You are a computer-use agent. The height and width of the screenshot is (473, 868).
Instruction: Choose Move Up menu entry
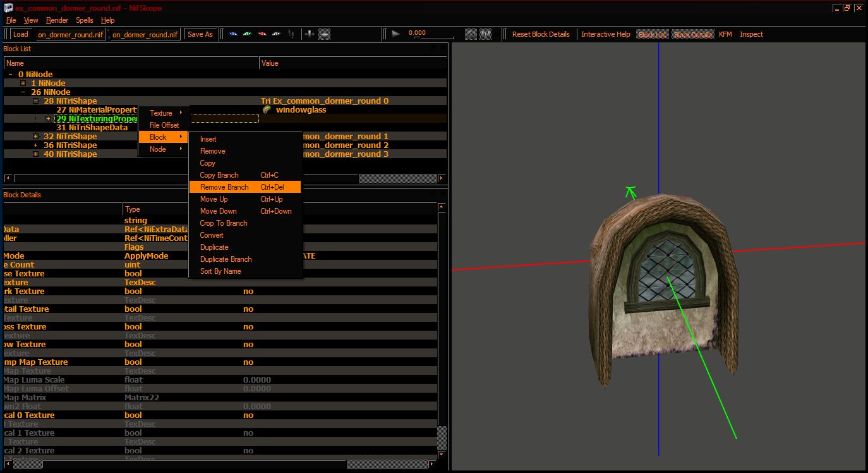point(245,199)
